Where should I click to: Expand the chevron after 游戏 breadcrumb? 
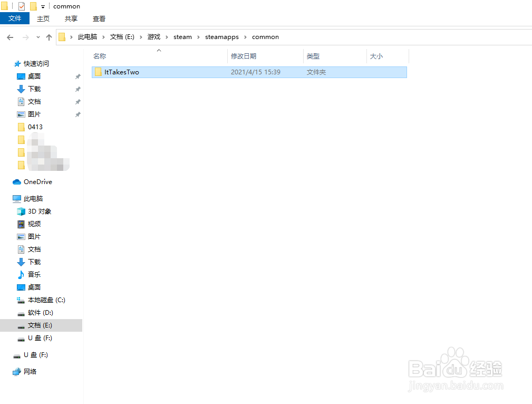(x=167, y=37)
